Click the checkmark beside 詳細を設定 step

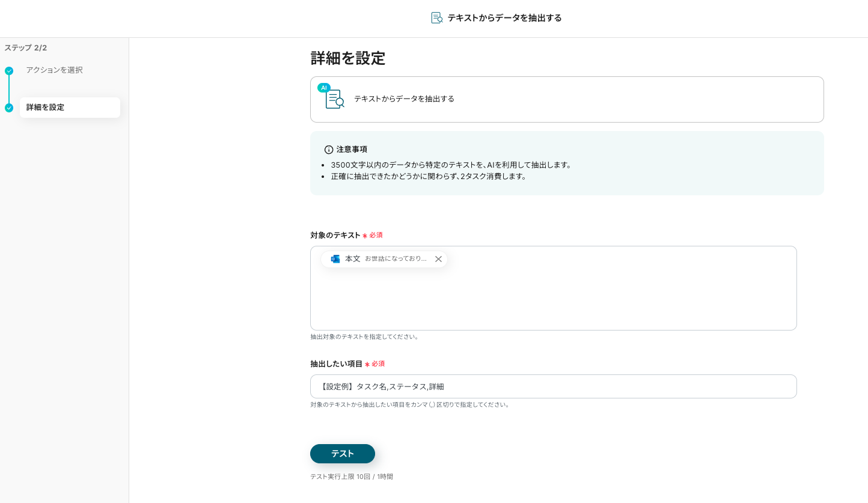[x=9, y=108]
